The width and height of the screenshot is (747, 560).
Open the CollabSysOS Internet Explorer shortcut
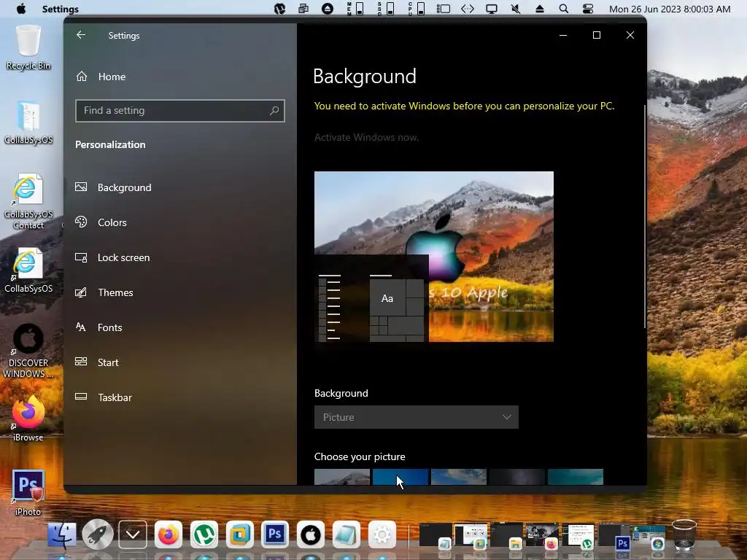(x=28, y=270)
